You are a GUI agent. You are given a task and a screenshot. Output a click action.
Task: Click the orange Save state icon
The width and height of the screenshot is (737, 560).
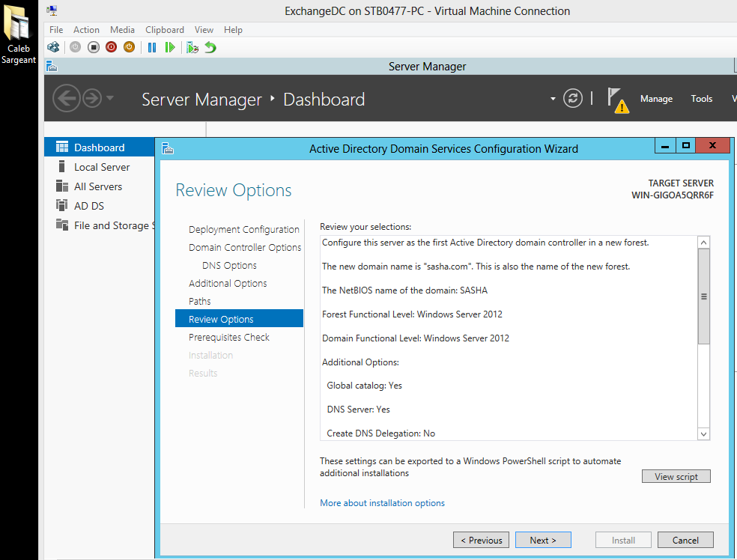click(130, 47)
